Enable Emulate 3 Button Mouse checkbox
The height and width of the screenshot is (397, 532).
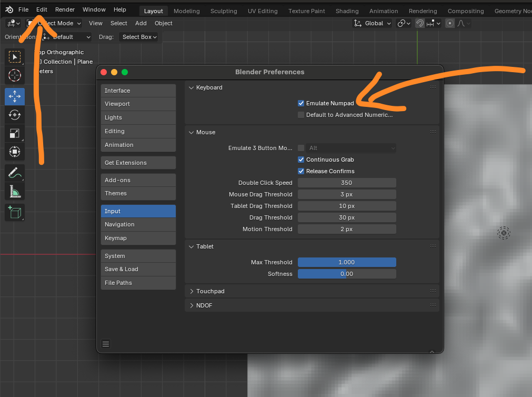301,148
